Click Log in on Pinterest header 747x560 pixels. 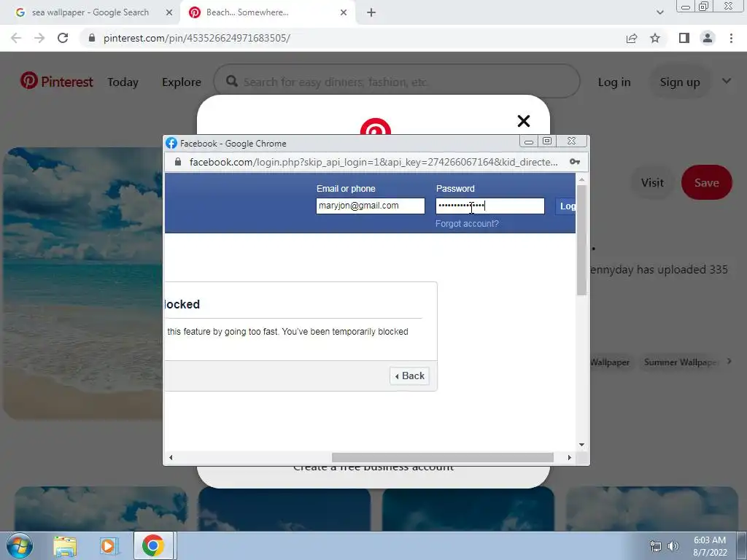614,82
